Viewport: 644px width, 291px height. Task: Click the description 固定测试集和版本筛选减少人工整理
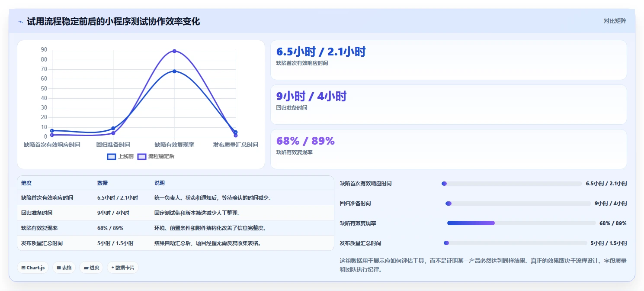[x=197, y=213]
